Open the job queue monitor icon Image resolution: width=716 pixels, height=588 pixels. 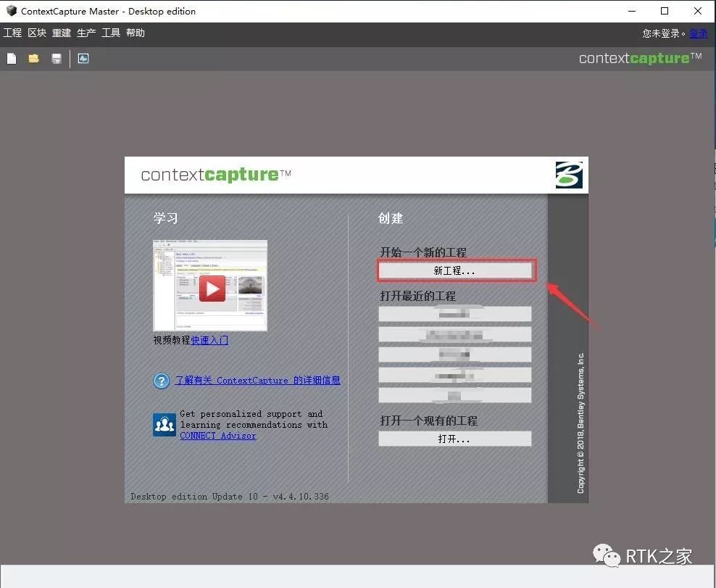point(83,59)
